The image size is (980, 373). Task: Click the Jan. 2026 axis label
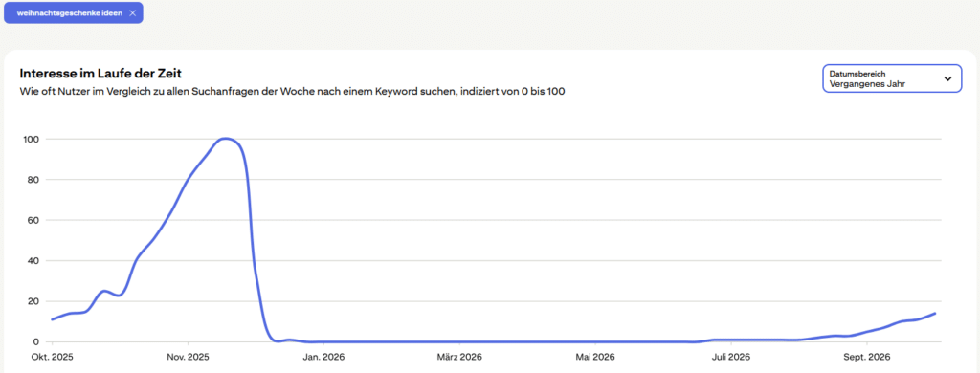(323, 358)
